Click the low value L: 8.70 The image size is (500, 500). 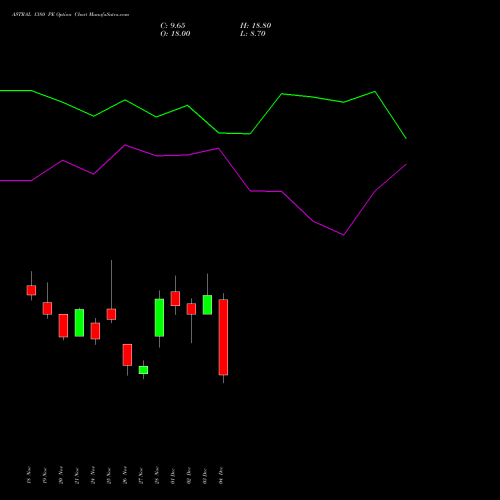(x=253, y=34)
